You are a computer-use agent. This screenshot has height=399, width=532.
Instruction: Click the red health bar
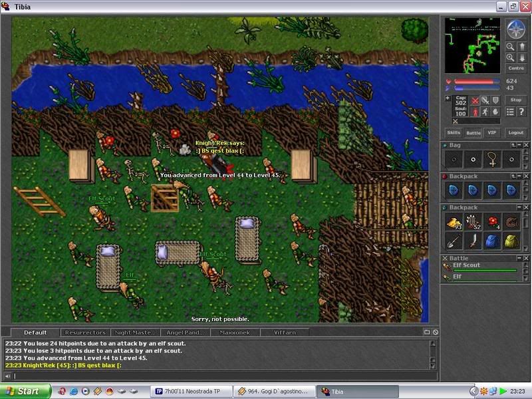(x=477, y=81)
